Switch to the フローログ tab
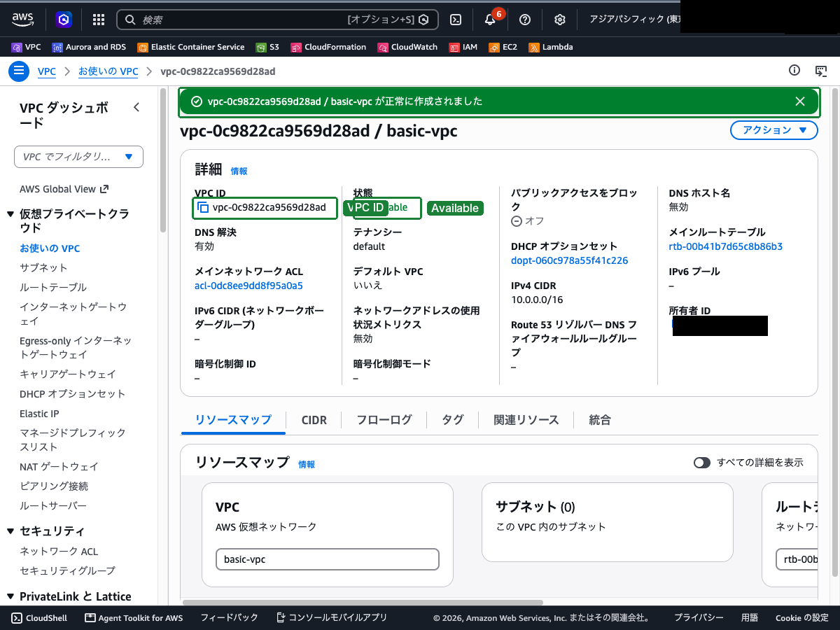The height and width of the screenshot is (630, 840). coord(384,420)
